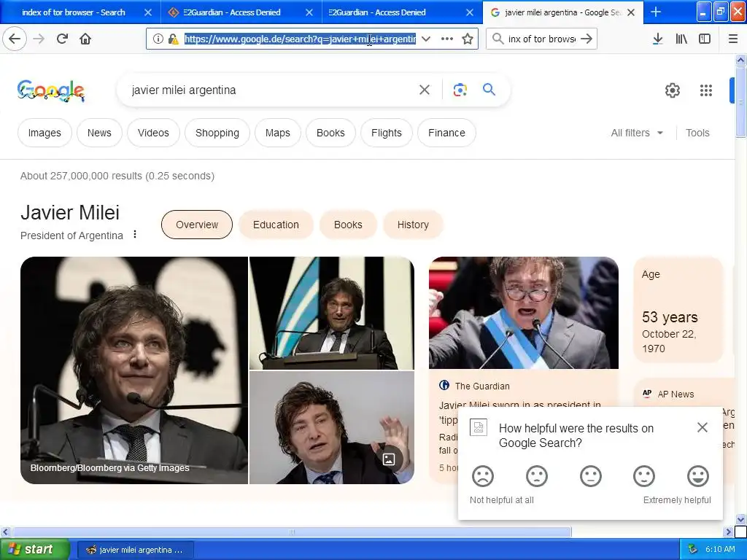
Task: Show site information icon in address bar
Action: pyautogui.click(x=158, y=39)
